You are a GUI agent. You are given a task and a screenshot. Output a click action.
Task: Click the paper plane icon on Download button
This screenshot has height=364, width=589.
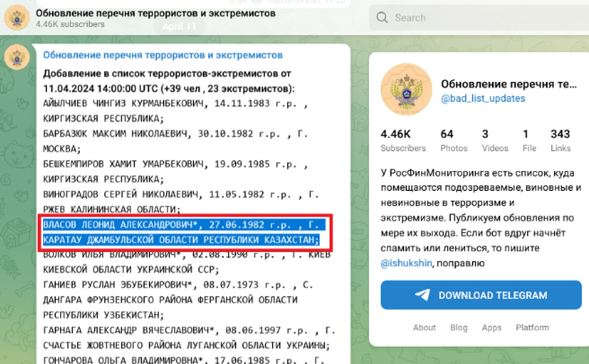(x=422, y=295)
